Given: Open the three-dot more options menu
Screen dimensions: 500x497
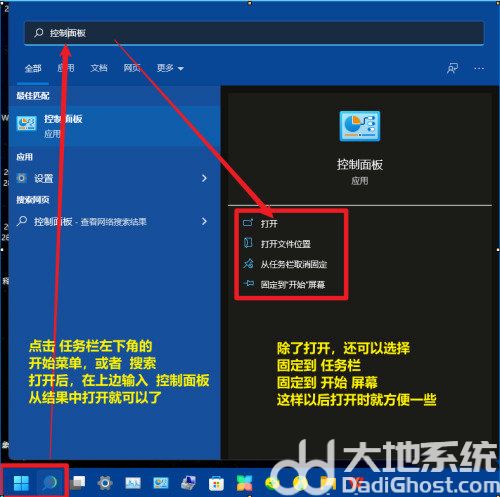Looking at the screenshot, I should pyautogui.click(x=479, y=68).
